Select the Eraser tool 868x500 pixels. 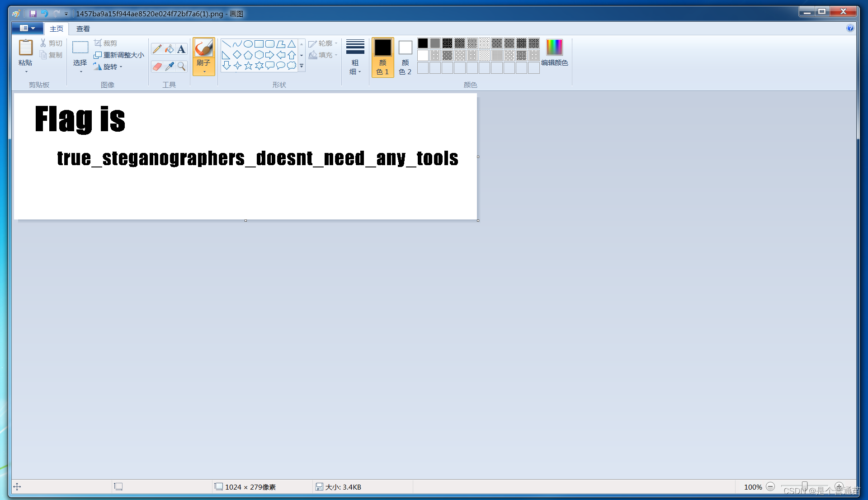click(157, 67)
